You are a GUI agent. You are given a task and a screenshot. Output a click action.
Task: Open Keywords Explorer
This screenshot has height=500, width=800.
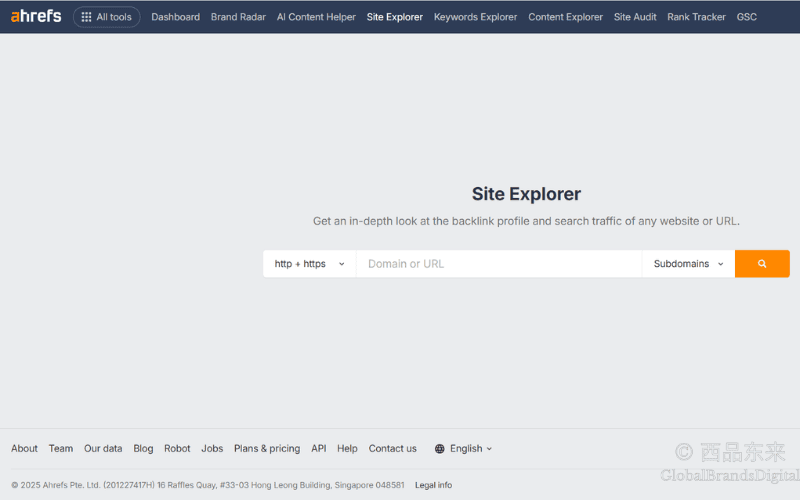coord(475,17)
